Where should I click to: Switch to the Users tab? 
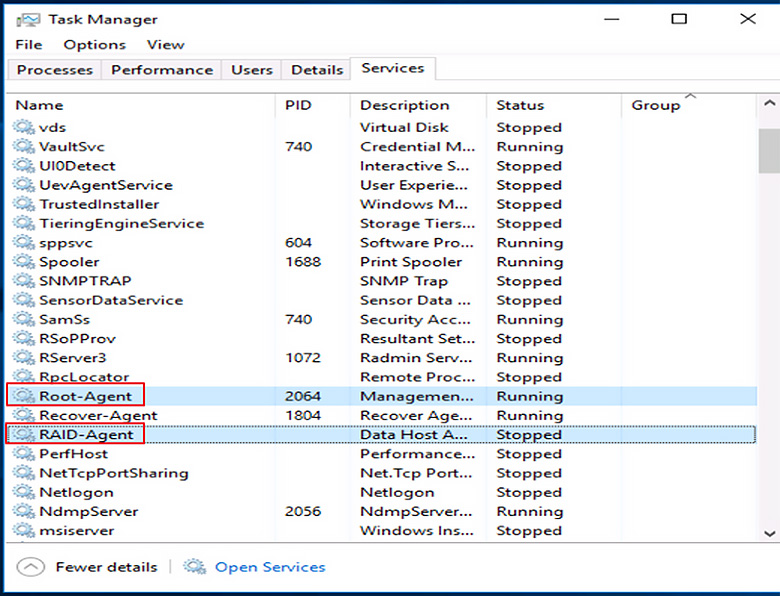(x=252, y=70)
